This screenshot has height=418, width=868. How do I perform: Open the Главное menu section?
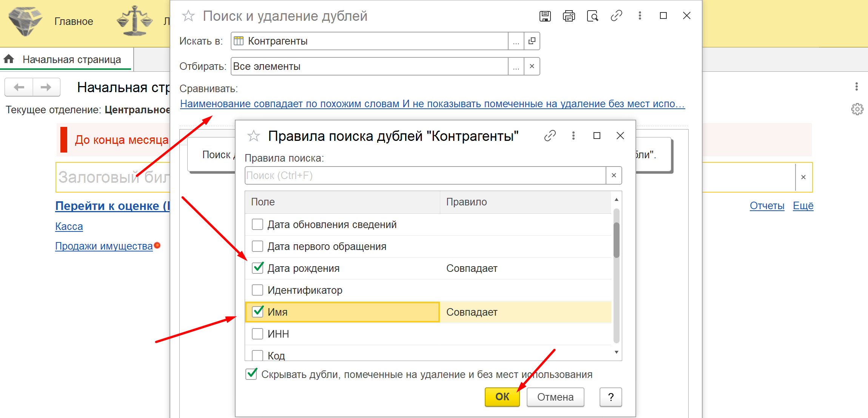[x=74, y=22]
